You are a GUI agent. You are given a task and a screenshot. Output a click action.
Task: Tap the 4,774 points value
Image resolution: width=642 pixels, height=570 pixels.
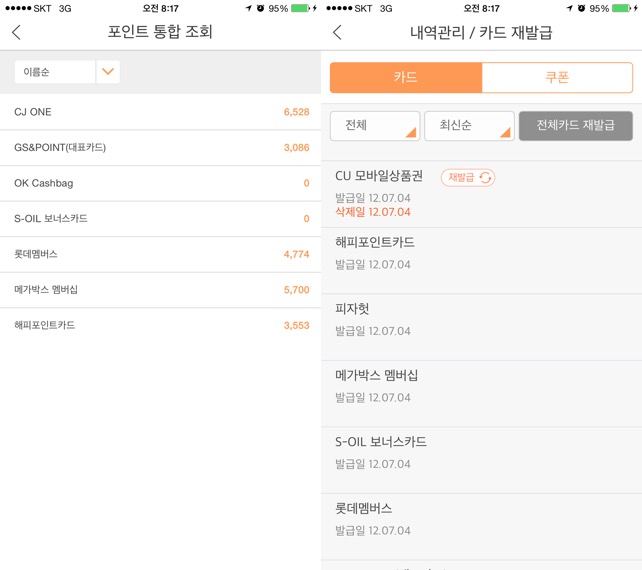pos(296,254)
